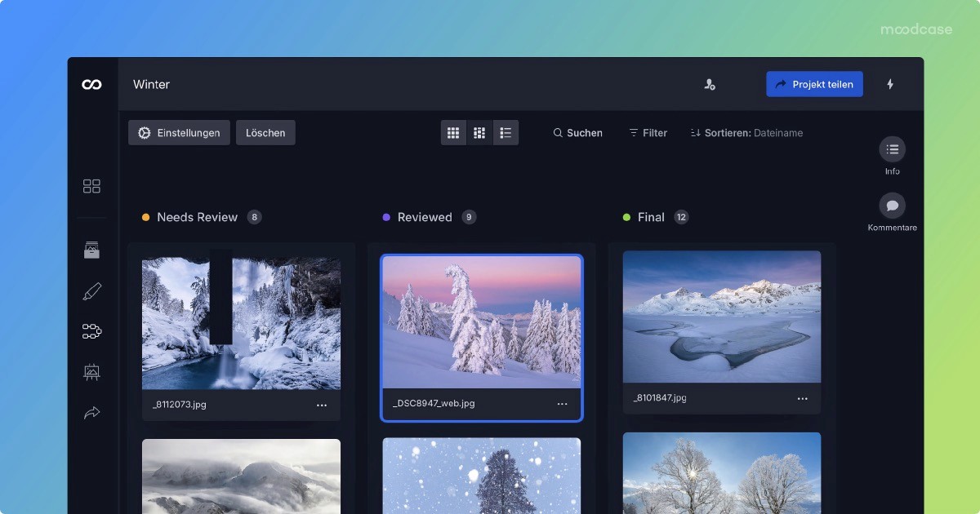Select the snowfall tree thumbnail under Reviewed

click(x=482, y=476)
